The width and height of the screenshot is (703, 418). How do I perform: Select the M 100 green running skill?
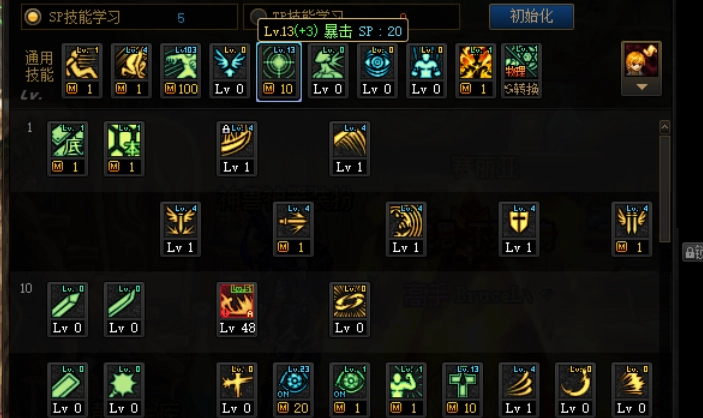(x=180, y=70)
